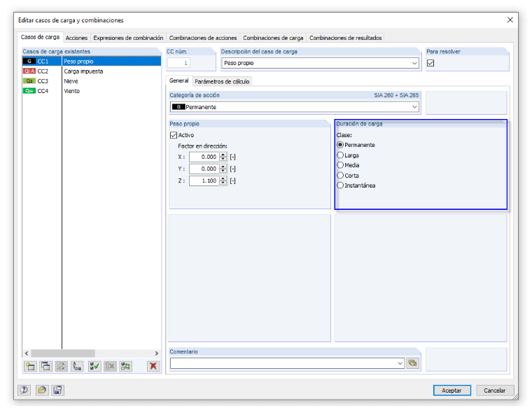Select the General sub-tab

coord(178,80)
